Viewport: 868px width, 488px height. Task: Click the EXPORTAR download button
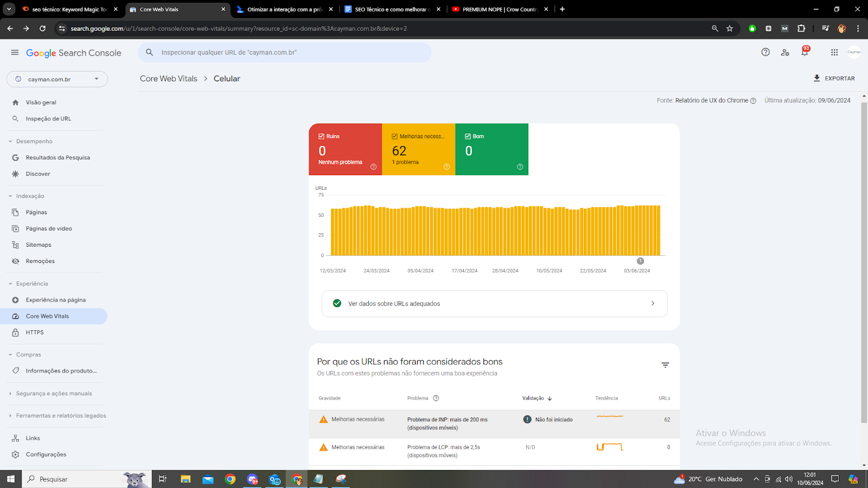(834, 79)
